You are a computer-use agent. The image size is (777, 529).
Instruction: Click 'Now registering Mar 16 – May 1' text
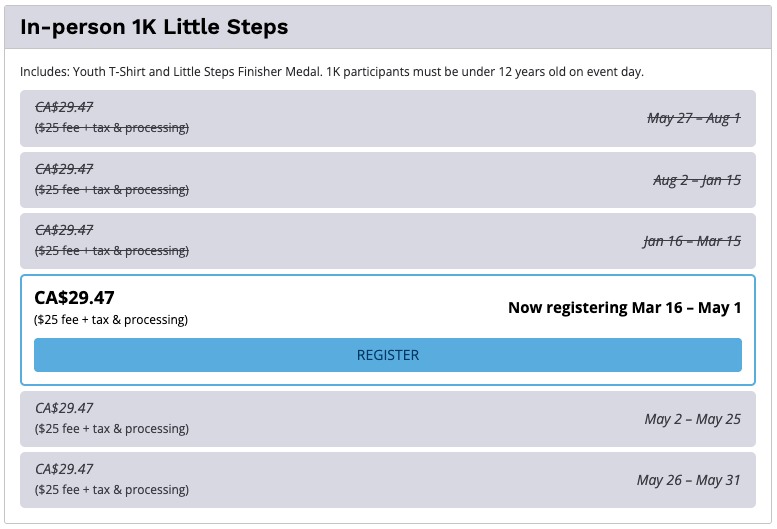[x=624, y=308]
